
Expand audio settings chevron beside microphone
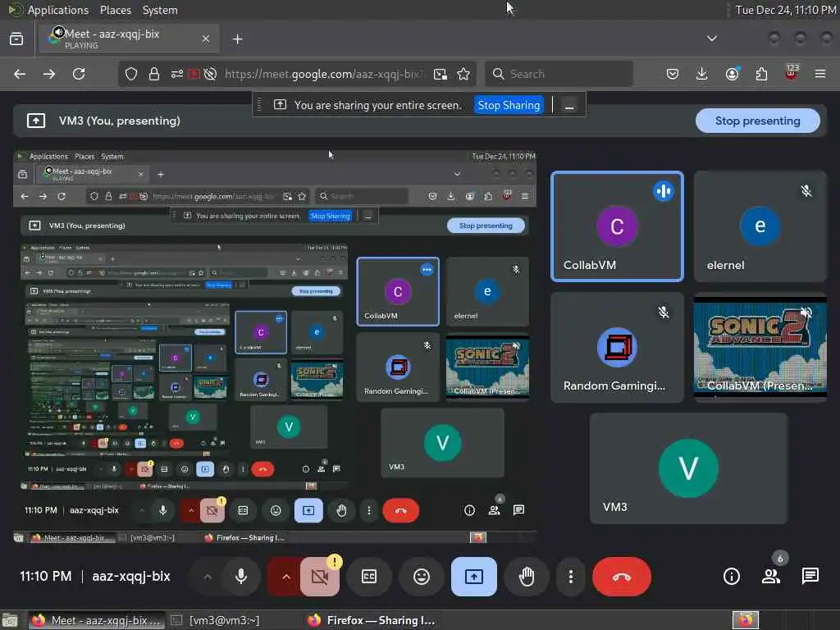click(x=208, y=577)
